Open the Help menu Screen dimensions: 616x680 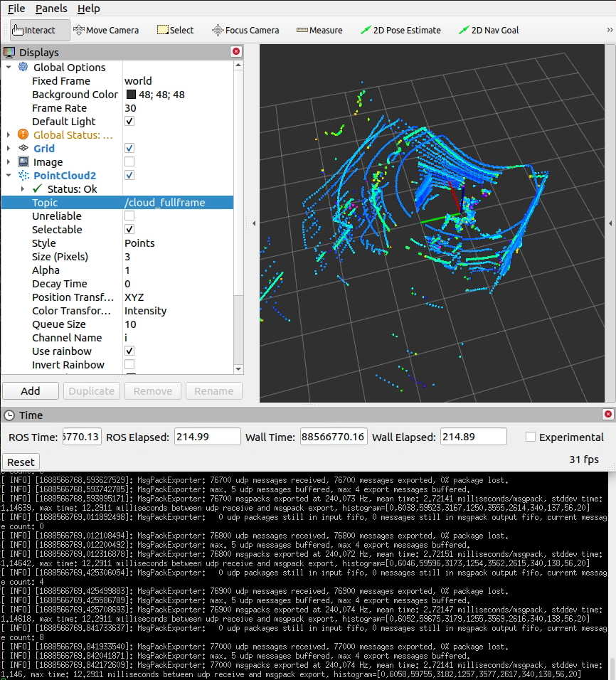[88, 9]
